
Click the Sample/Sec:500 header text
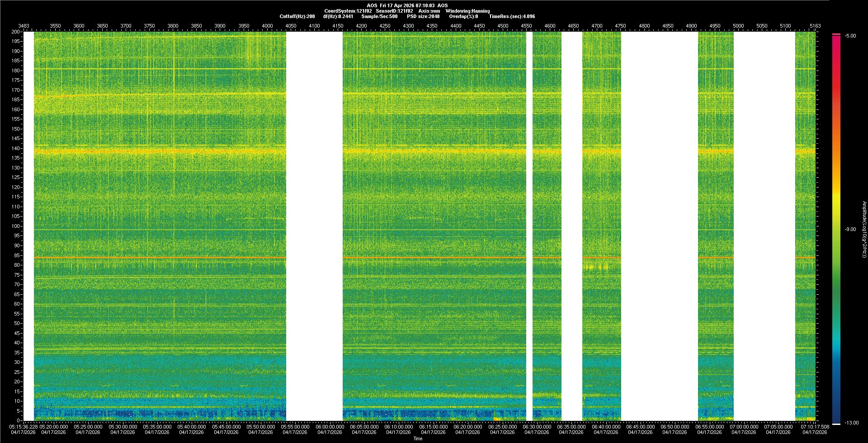[x=379, y=16]
